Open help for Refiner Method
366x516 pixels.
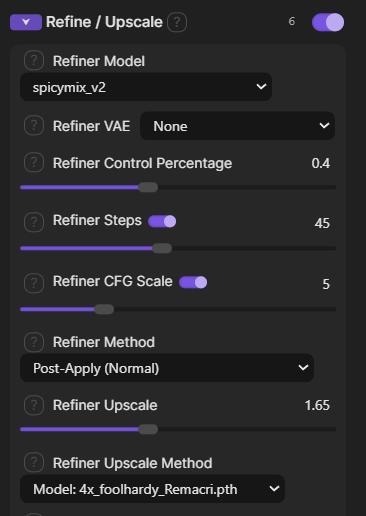click(34, 342)
